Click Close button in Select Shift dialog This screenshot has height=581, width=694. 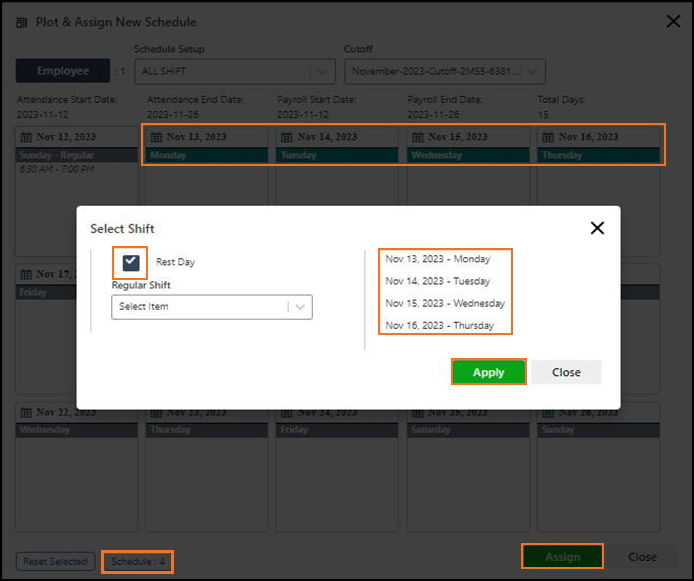[566, 372]
